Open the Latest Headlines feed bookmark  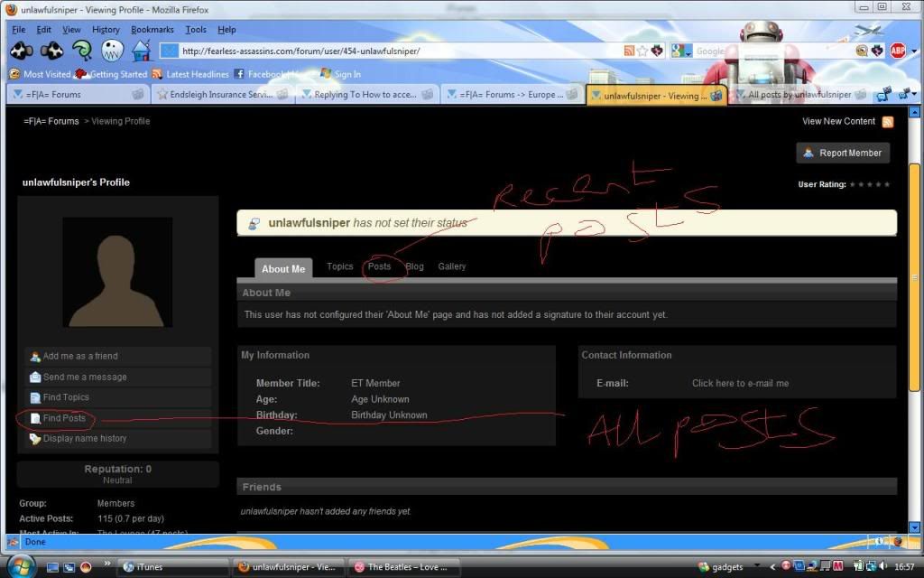pyautogui.click(x=190, y=74)
